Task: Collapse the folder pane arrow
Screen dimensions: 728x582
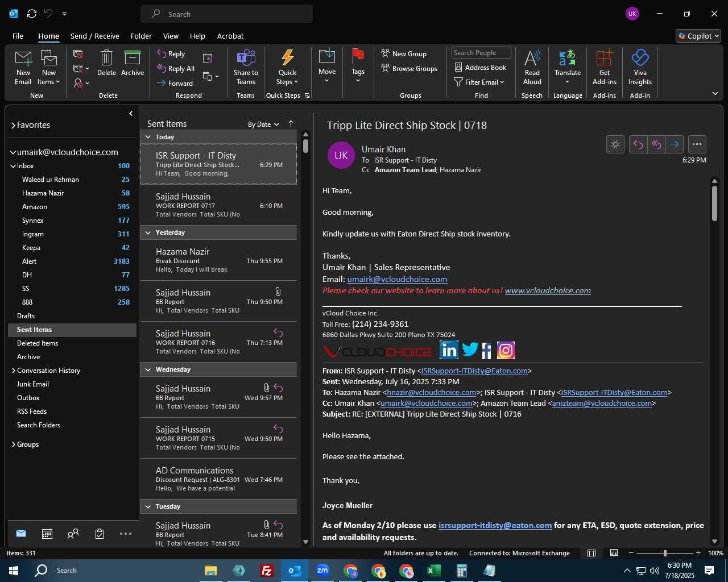Action: [x=131, y=114]
